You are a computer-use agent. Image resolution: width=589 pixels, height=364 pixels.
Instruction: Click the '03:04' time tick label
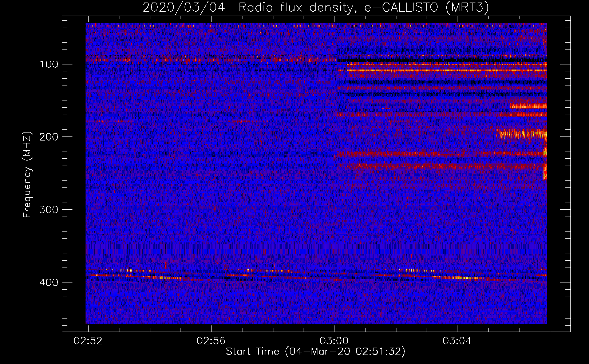(457, 341)
